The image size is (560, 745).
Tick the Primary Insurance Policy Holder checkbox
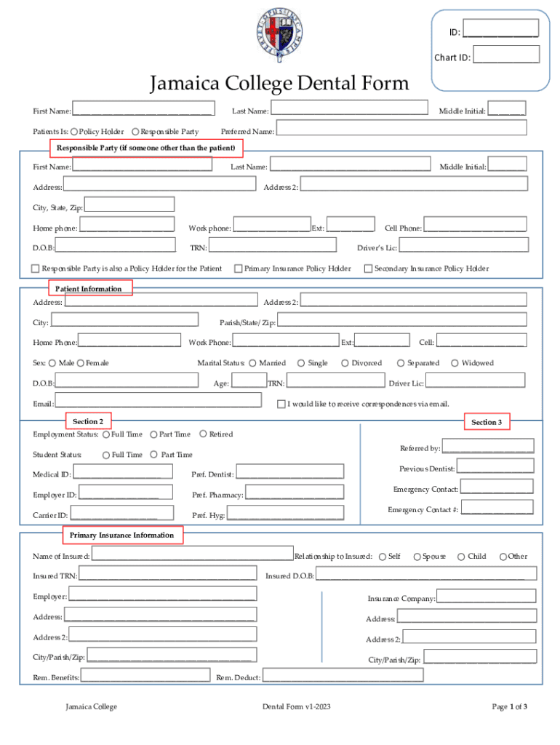pyautogui.click(x=238, y=268)
